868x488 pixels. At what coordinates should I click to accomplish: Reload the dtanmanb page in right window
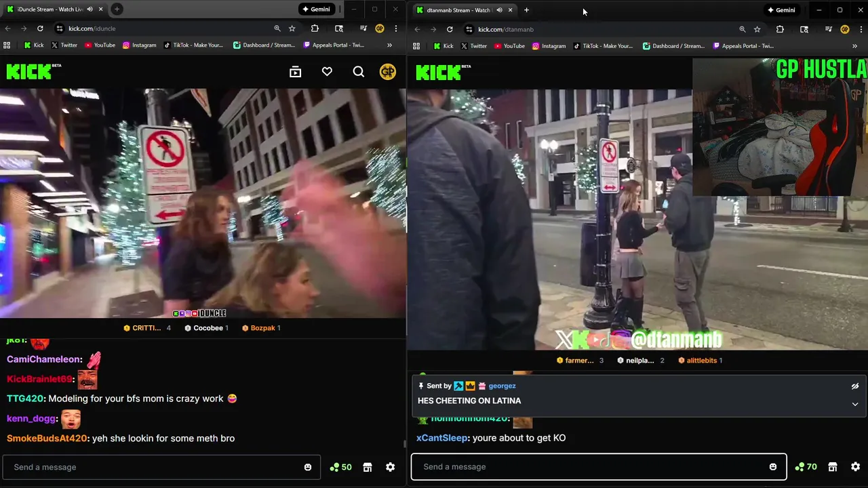(450, 29)
